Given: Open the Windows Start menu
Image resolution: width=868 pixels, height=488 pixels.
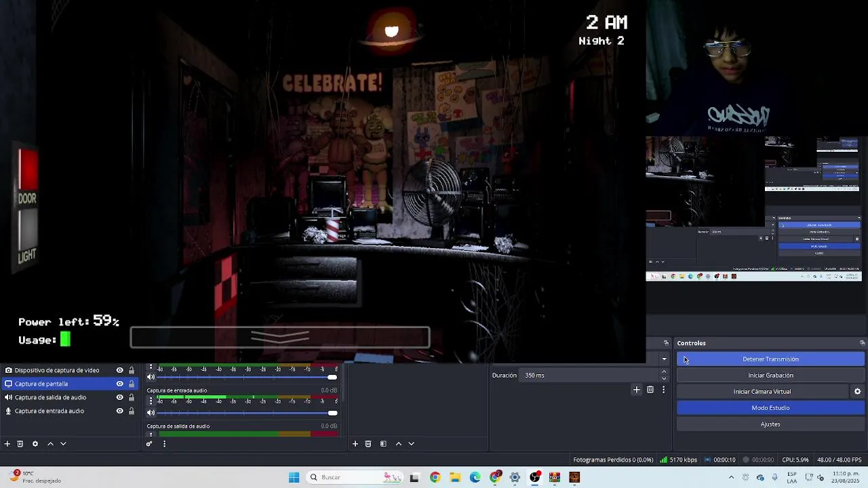Looking at the screenshot, I should 294,477.
